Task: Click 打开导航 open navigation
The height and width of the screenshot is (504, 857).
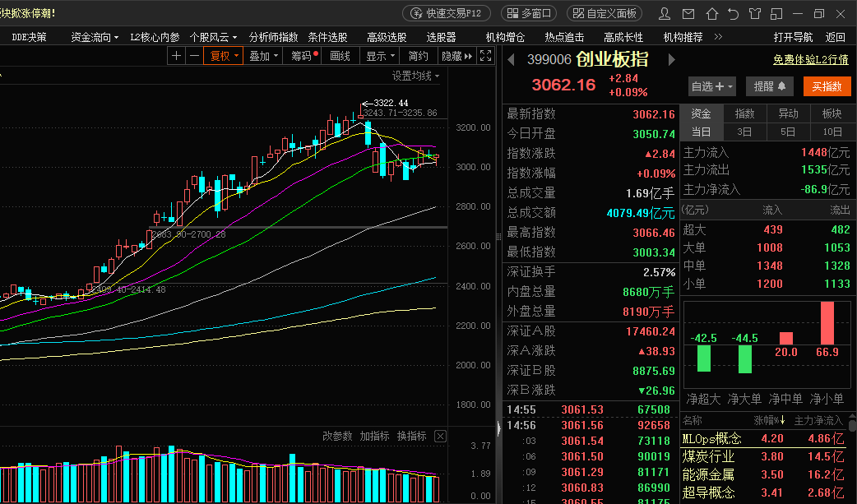Action: (793, 37)
